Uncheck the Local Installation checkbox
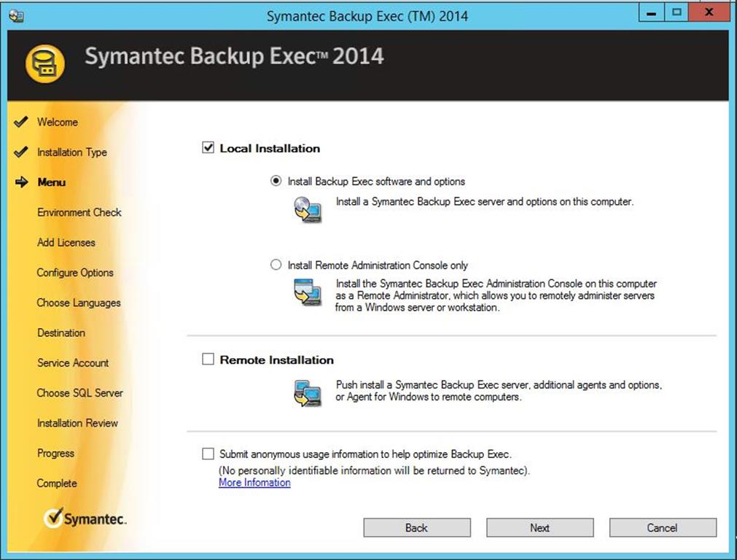 click(x=208, y=147)
